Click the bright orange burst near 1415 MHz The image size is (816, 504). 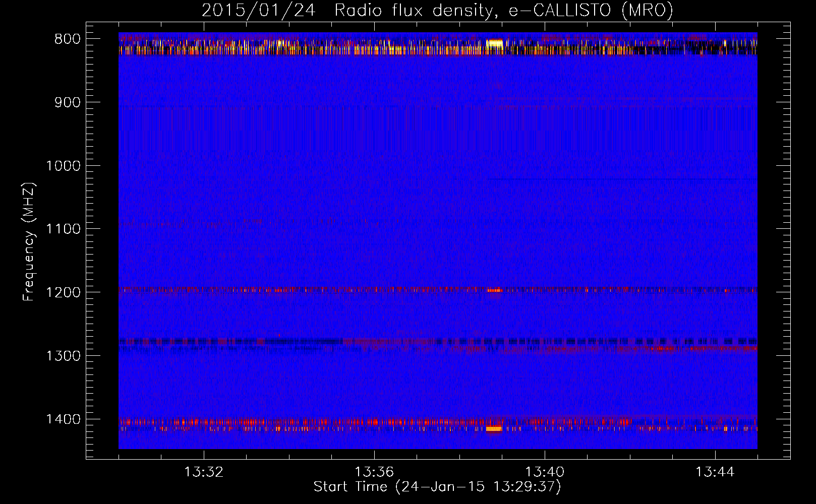tap(494, 429)
